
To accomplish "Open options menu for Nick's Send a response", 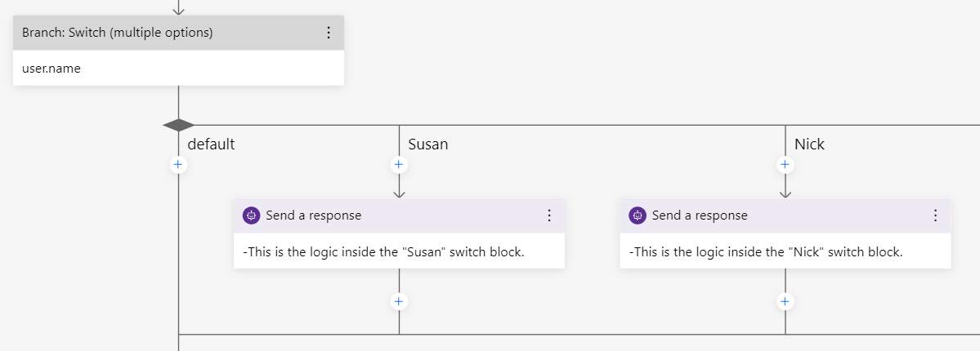I will coord(935,215).
